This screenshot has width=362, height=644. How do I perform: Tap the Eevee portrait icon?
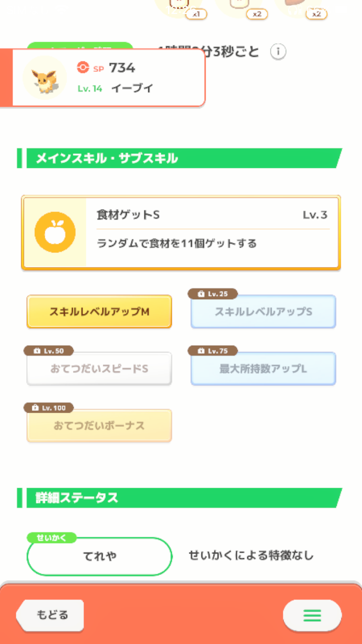[45, 78]
